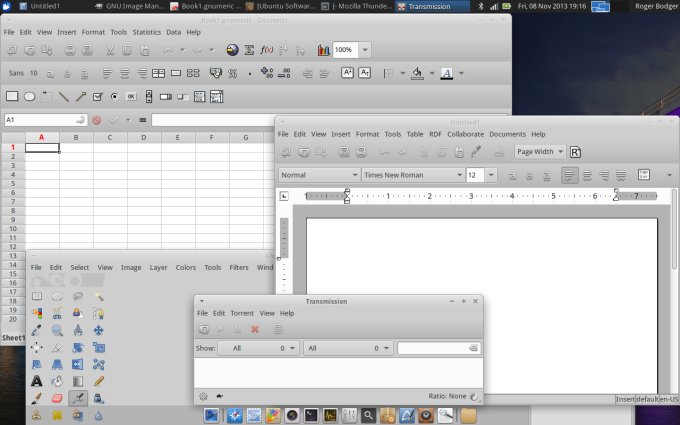
Task: Select the Zoom magnifier tool in GIMP
Action: (x=58, y=329)
